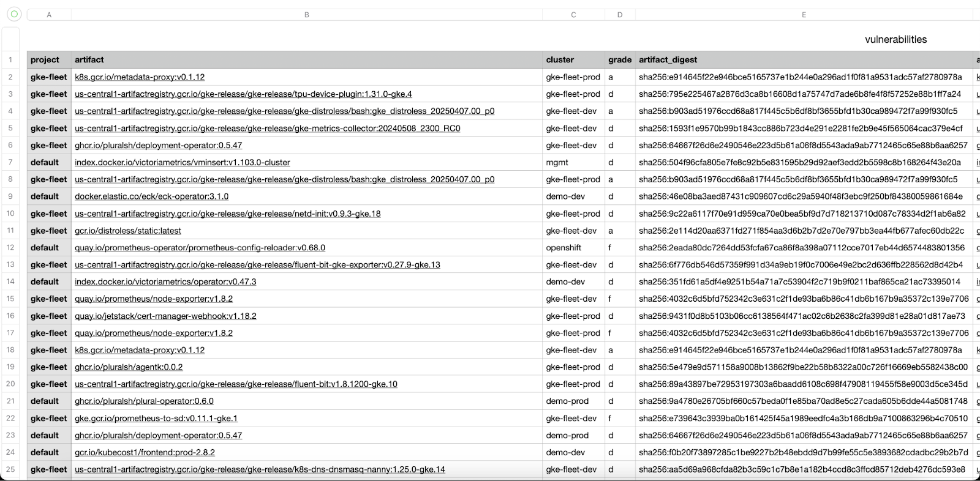980x481 pixels.
Task: Click digest cell starting sha256:2eada80dc7264
Action: [x=804, y=248]
